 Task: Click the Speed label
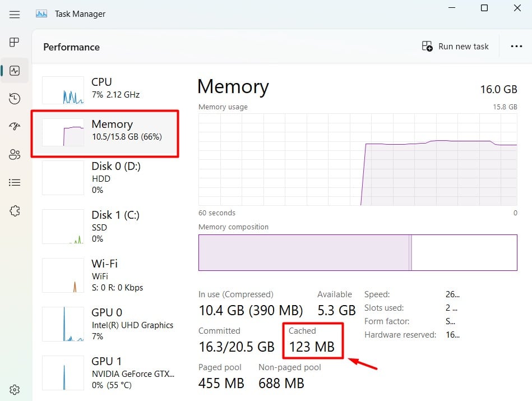377,294
